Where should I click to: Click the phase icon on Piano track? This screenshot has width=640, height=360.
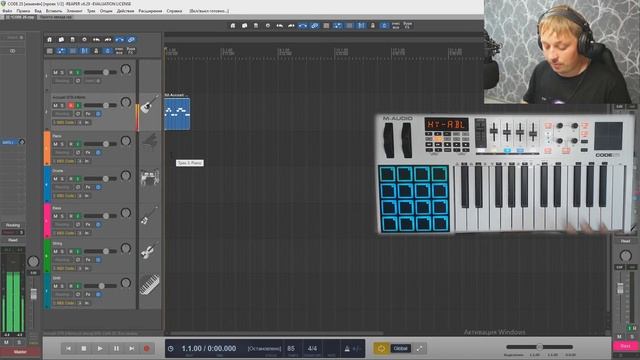(x=78, y=153)
